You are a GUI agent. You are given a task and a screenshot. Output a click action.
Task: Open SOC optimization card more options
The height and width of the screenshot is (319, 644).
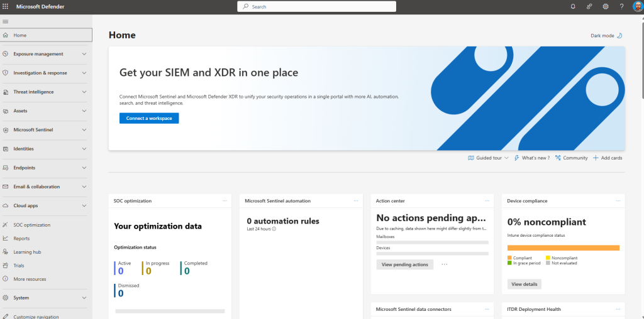tap(225, 201)
